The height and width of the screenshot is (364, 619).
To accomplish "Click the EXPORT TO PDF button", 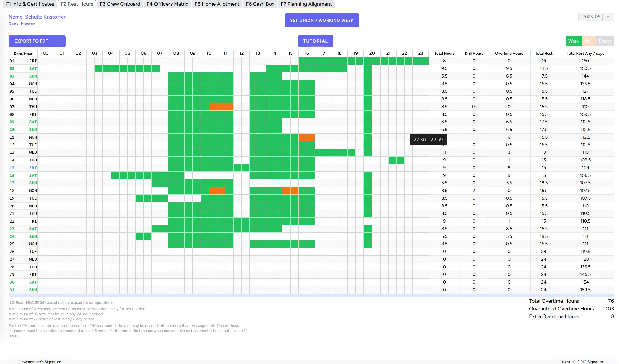I will click(x=31, y=41).
